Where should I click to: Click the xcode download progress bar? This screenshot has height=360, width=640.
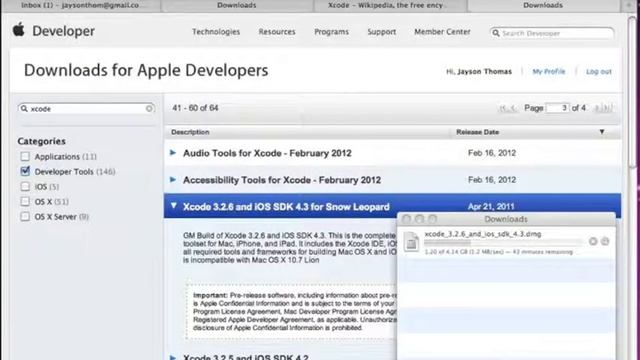click(504, 243)
